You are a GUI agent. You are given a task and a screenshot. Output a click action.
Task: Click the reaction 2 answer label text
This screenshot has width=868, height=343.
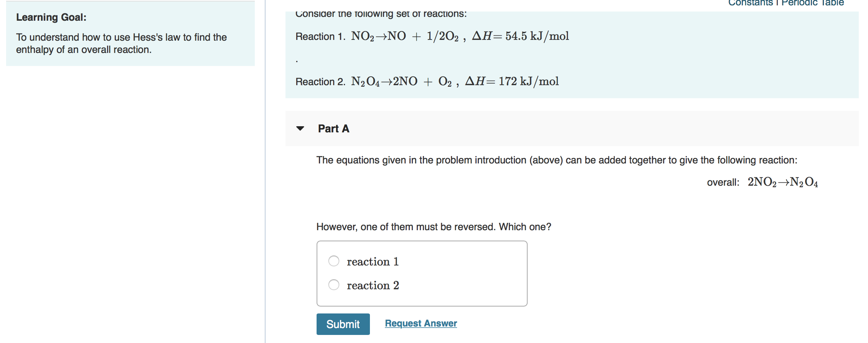point(373,285)
